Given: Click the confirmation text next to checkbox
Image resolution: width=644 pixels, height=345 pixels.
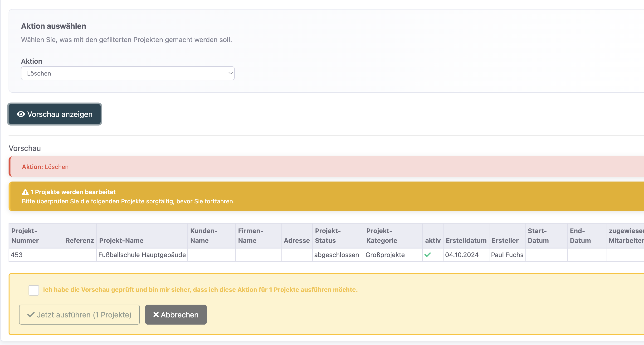Looking at the screenshot, I should [x=200, y=290].
